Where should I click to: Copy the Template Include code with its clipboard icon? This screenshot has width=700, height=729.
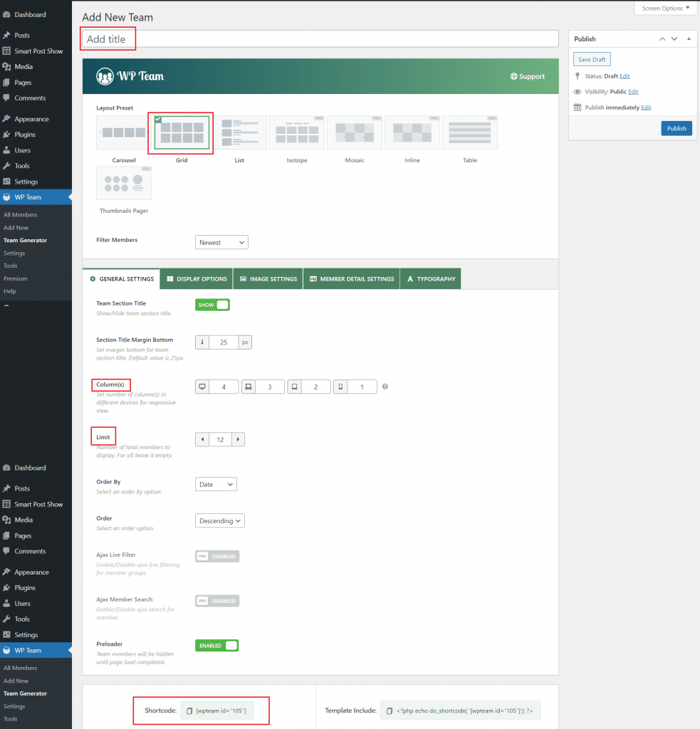390,711
